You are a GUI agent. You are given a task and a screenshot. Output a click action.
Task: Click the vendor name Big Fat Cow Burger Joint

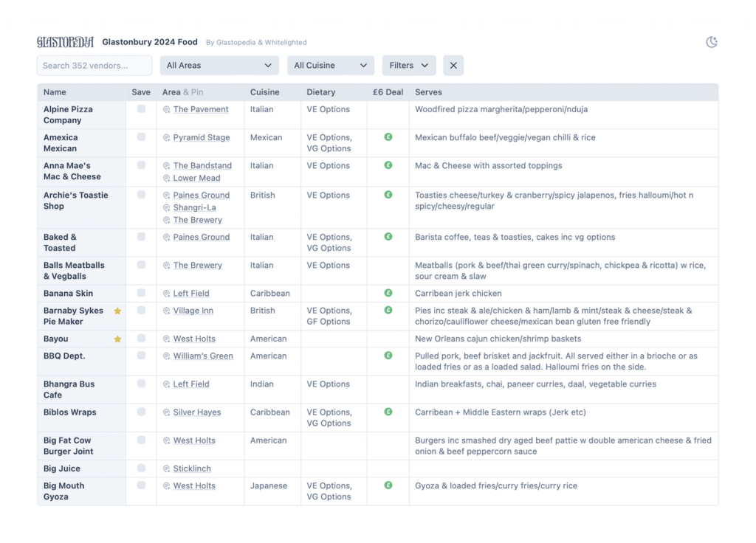69,446
